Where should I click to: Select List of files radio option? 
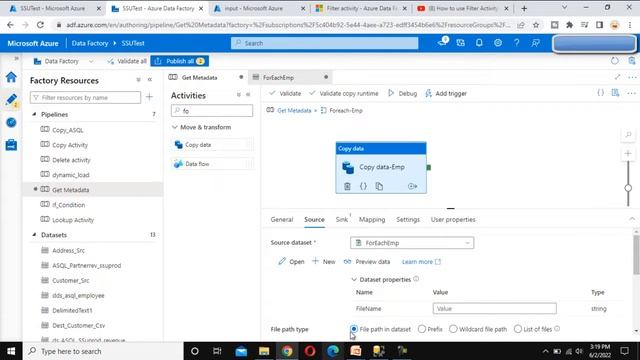pos(518,329)
